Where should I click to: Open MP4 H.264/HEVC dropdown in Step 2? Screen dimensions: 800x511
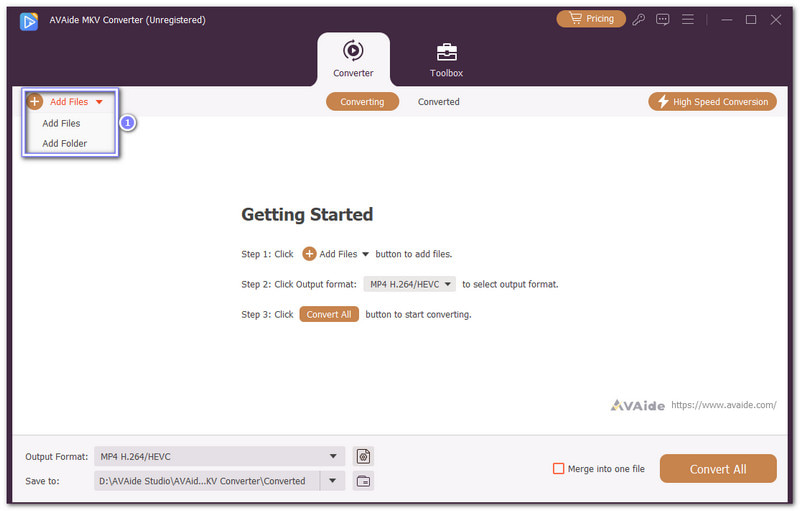410,284
